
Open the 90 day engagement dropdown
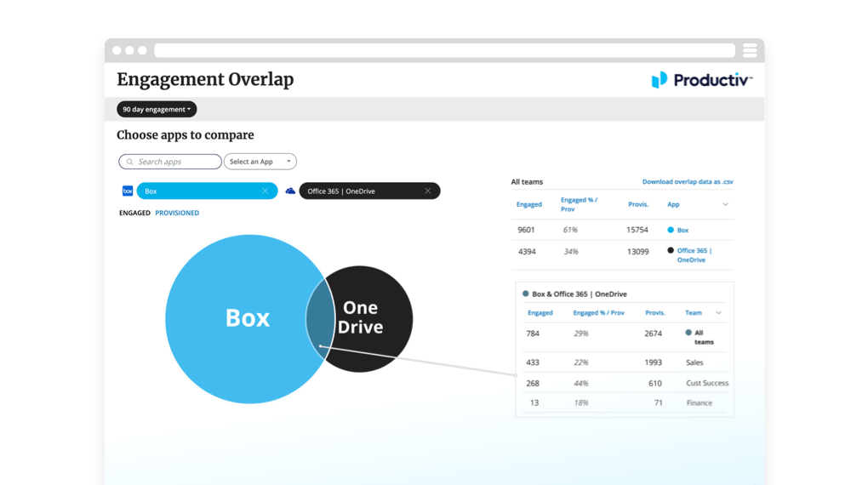click(157, 109)
